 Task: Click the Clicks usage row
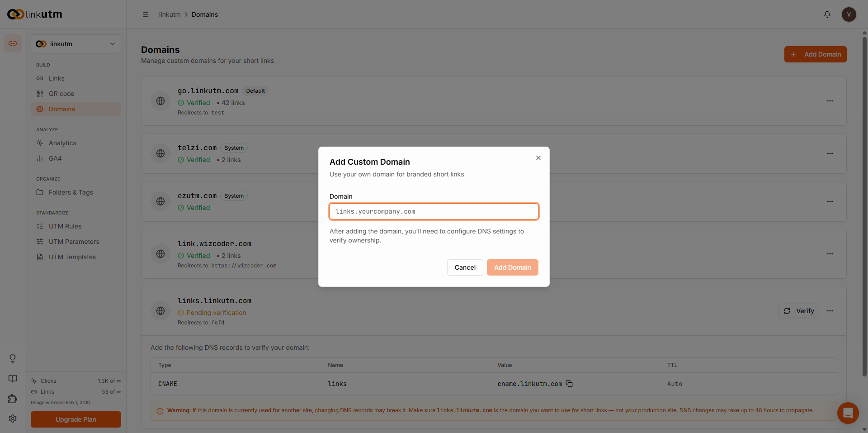click(x=76, y=381)
